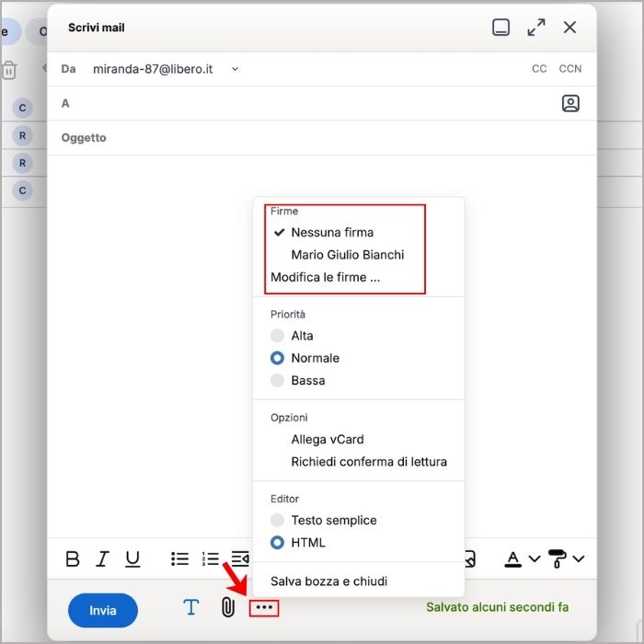This screenshot has height=644, width=644.
Task: Choose Allega vCard option
Action: pyautogui.click(x=328, y=440)
